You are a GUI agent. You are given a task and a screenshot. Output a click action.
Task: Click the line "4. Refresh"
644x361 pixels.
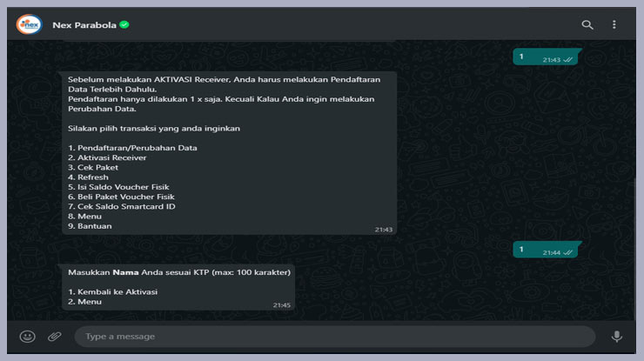[x=88, y=177]
